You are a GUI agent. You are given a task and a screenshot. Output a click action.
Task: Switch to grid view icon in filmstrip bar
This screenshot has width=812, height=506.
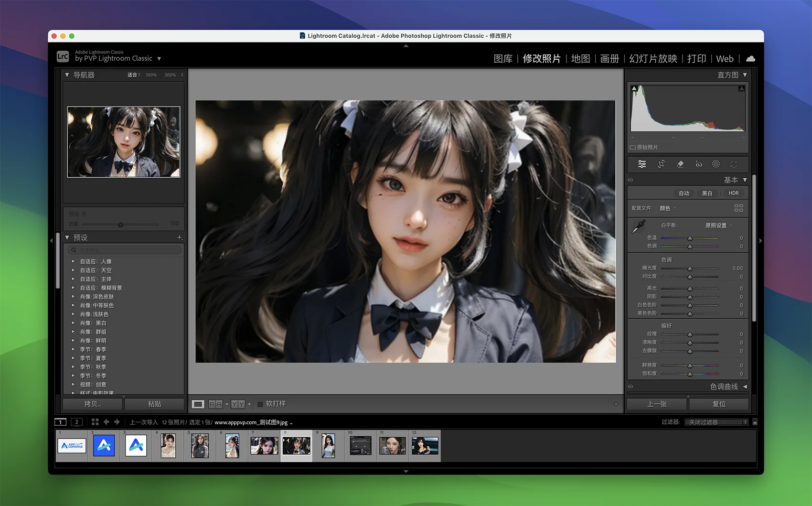tap(95, 422)
